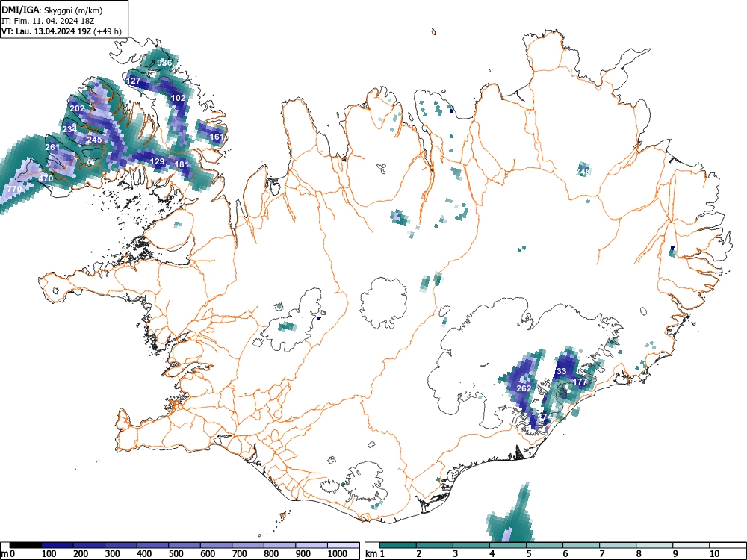
Task: Click the '500' tick label in meter legend
Action: pyautogui.click(x=176, y=554)
